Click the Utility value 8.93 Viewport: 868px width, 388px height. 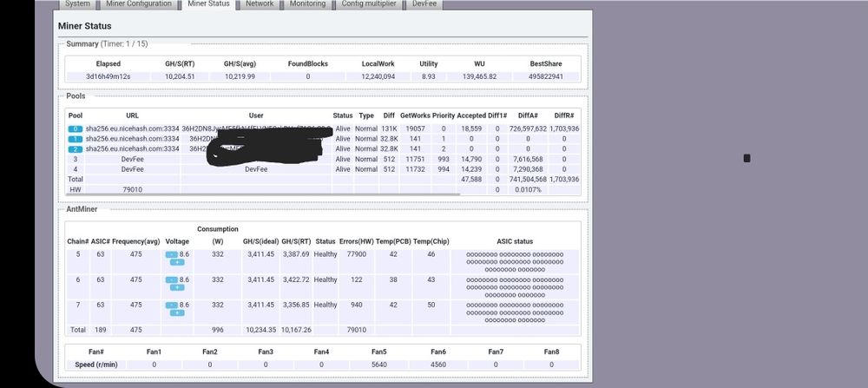click(x=429, y=76)
